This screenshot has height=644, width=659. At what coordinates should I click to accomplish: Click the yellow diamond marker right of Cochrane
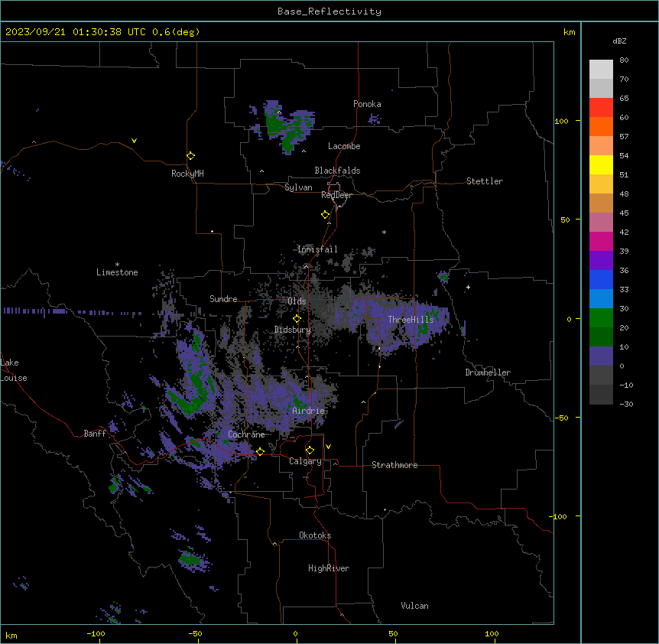260,451
